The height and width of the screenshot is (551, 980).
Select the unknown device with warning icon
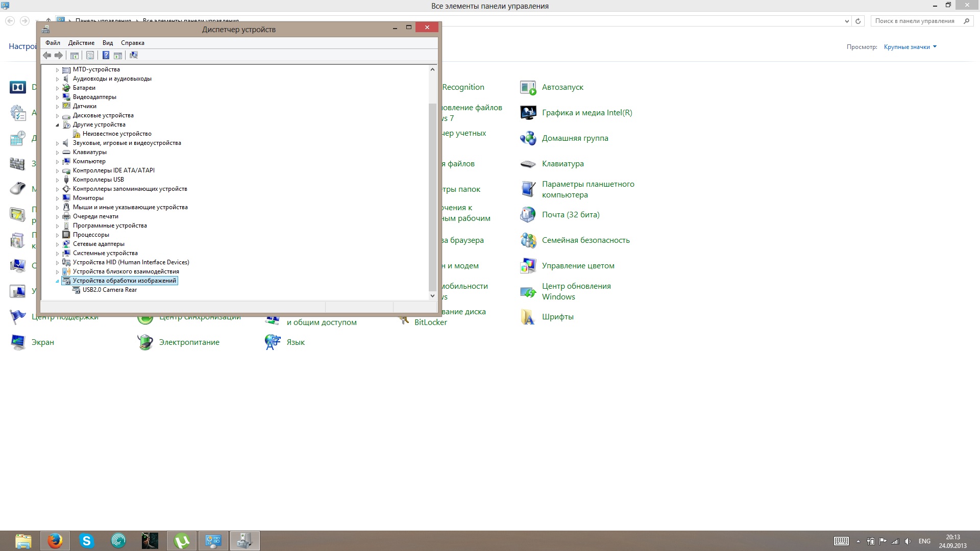click(116, 134)
